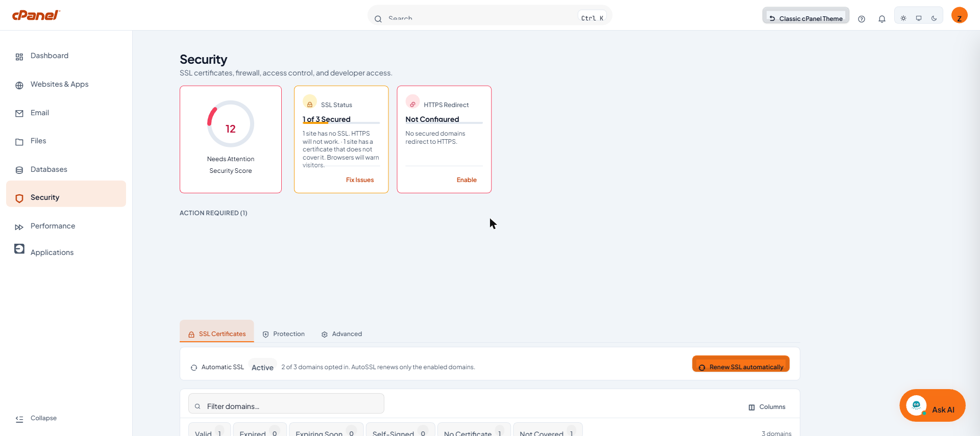Open the Dashboard sidebar item
This screenshot has width=980, height=436.
66,56
